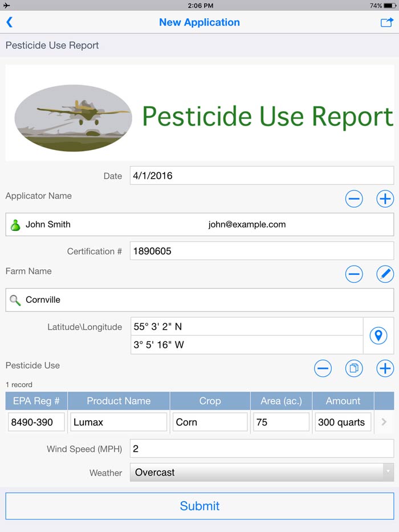
Task: Click the Amount cell showing 300 quarts
Action: pyautogui.click(x=343, y=423)
